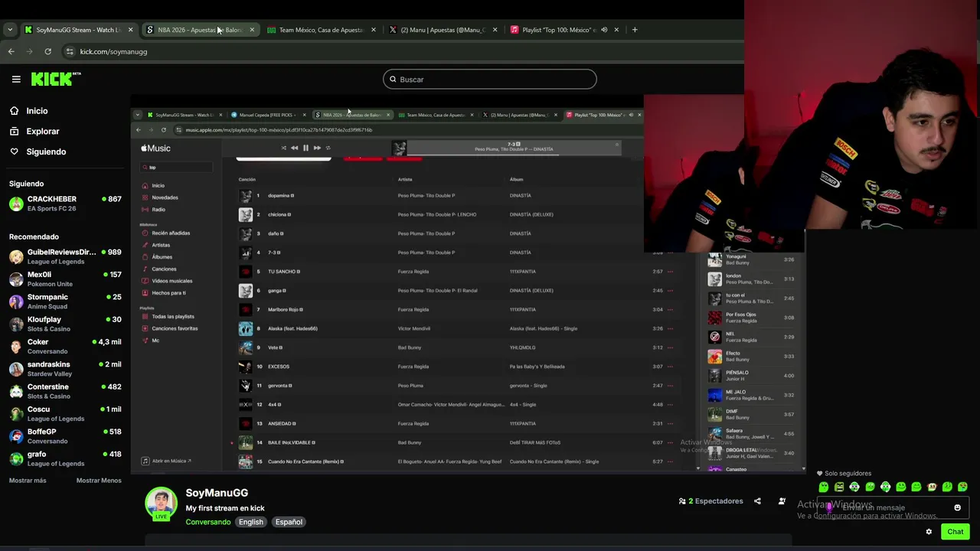Open Radio in Apple Music sidebar
The image size is (980, 551).
[158, 209]
